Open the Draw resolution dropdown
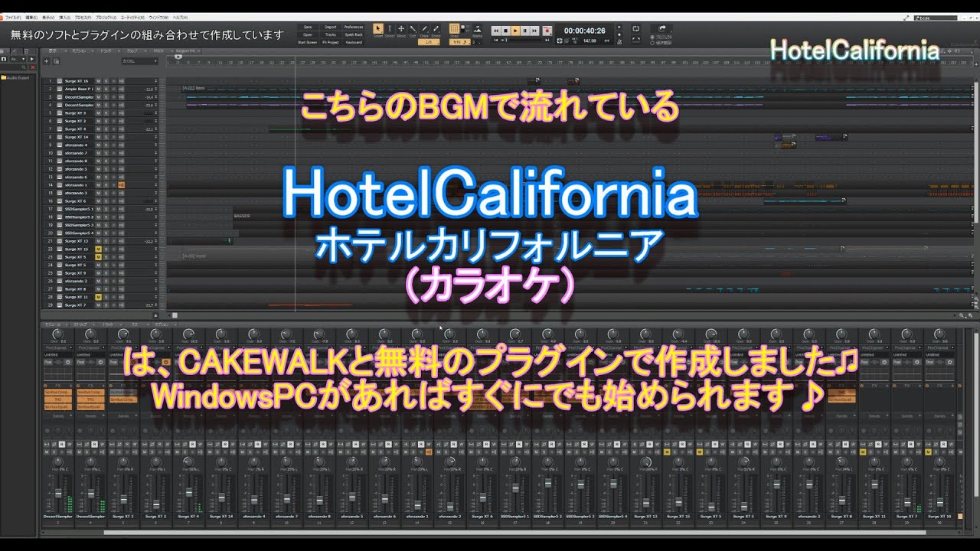This screenshot has height=551, width=980. click(x=429, y=41)
